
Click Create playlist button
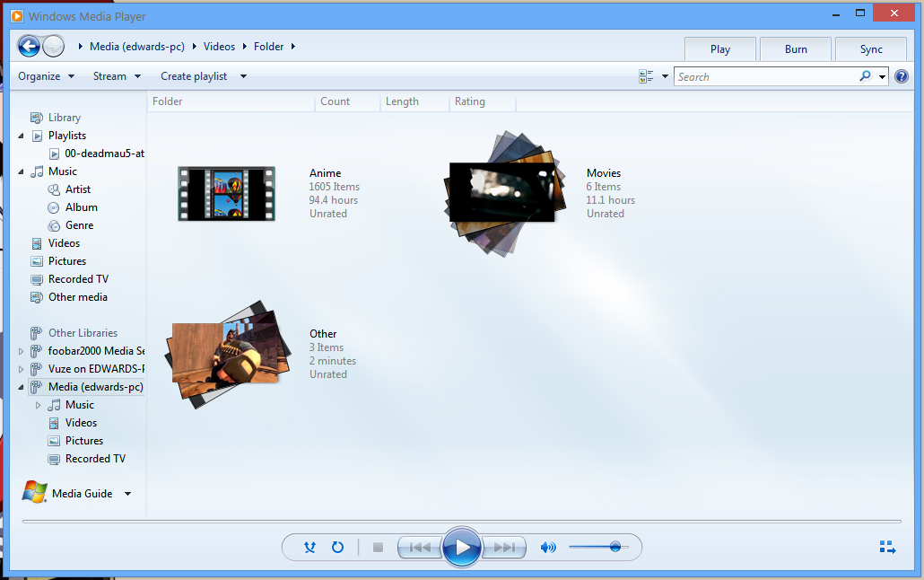194,76
